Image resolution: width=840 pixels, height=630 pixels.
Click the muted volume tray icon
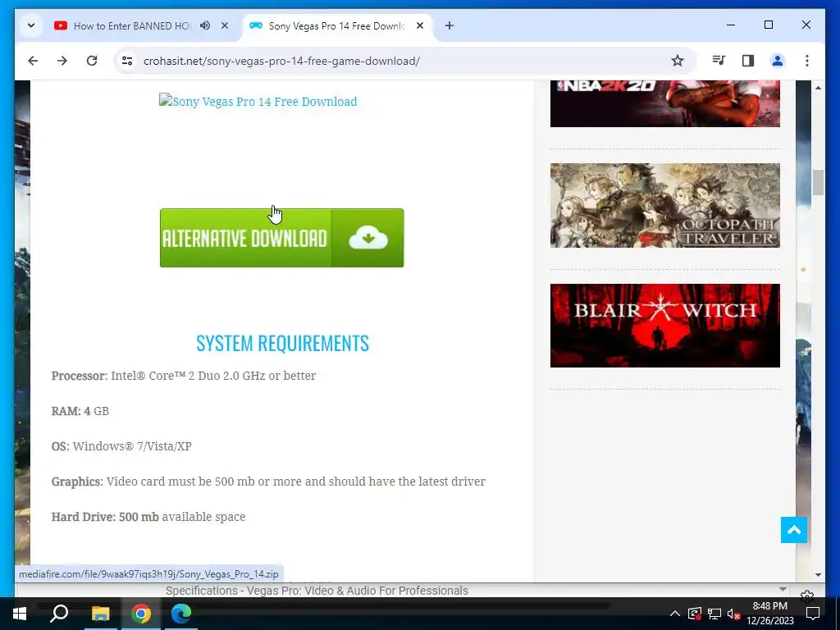click(x=734, y=614)
